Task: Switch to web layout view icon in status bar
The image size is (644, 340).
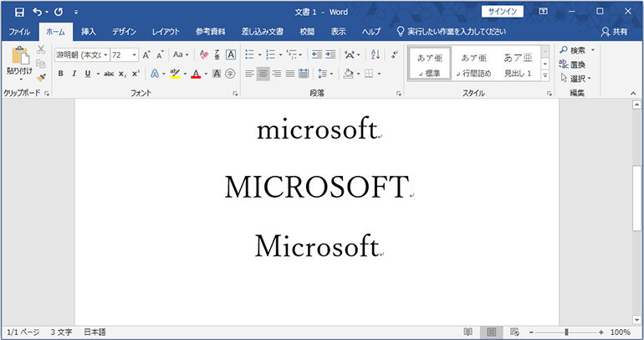Action: tap(514, 332)
